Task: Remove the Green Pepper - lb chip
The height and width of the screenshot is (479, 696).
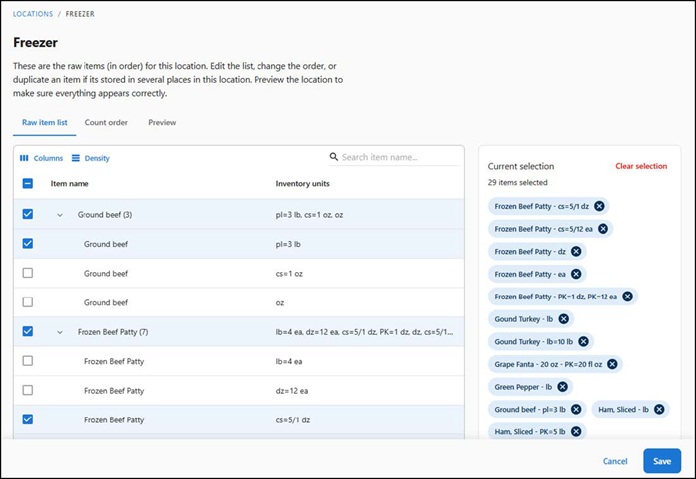Action: (562, 387)
